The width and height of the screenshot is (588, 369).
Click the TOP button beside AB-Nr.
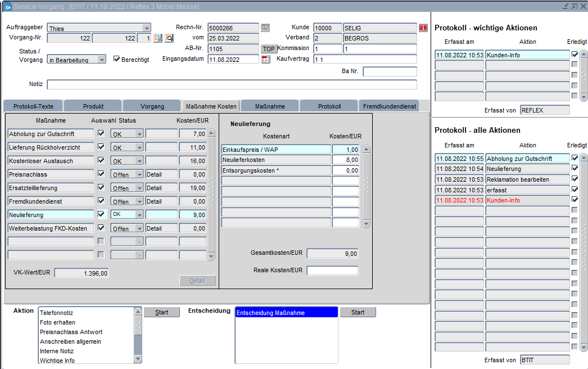[x=269, y=49]
